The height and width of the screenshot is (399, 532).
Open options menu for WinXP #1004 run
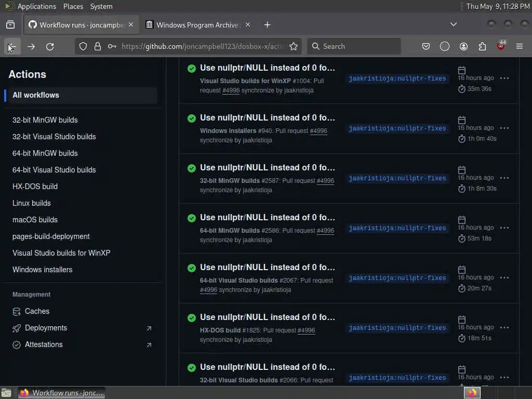[x=504, y=78]
